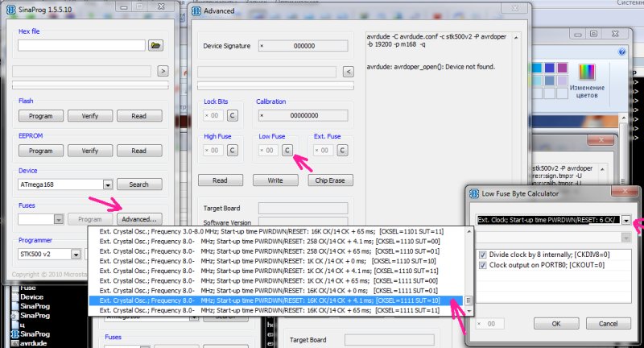The height and width of the screenshot is (348, 644).
Task: Enable Divide clock by 8 internally checkbox
Action: click(x=482, y=255)
